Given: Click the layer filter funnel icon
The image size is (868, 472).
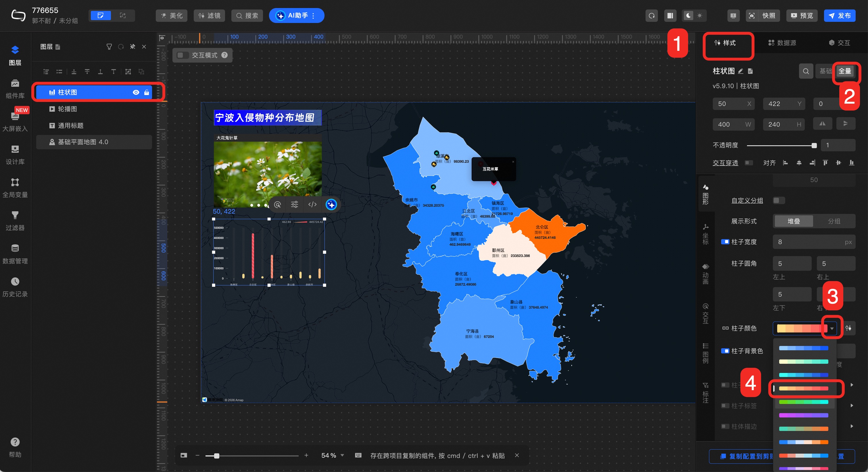Looking at the screenshot, I should [109, 47].
